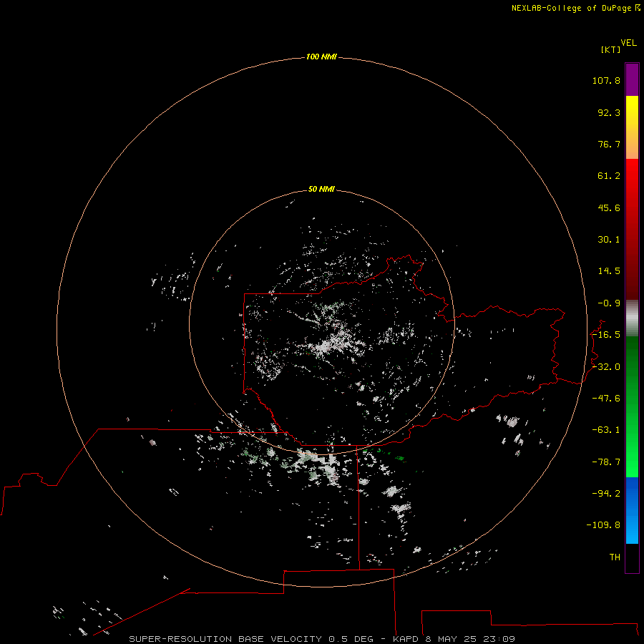Click the VEL legend title
644x644 pixels.
pos(628,43)
